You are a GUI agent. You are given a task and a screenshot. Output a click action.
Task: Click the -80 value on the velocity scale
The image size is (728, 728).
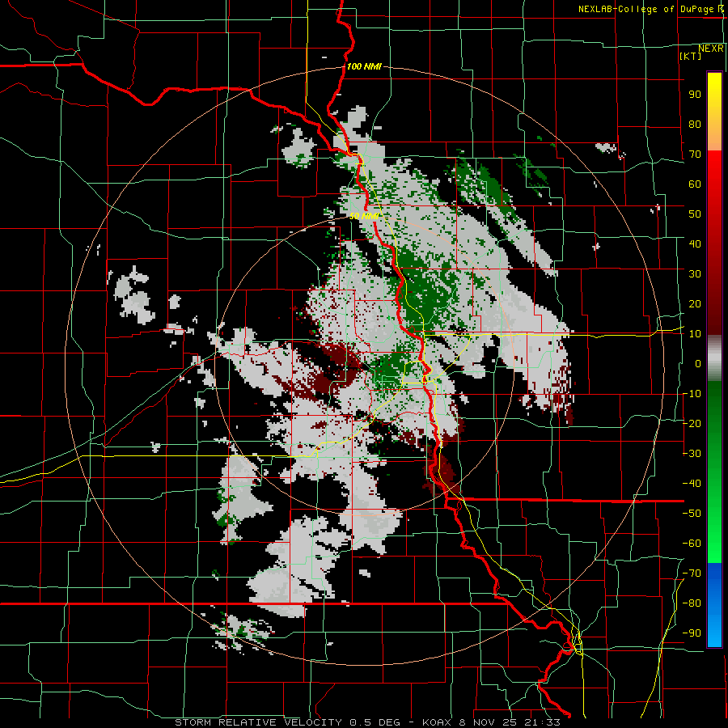coord(692,603)
